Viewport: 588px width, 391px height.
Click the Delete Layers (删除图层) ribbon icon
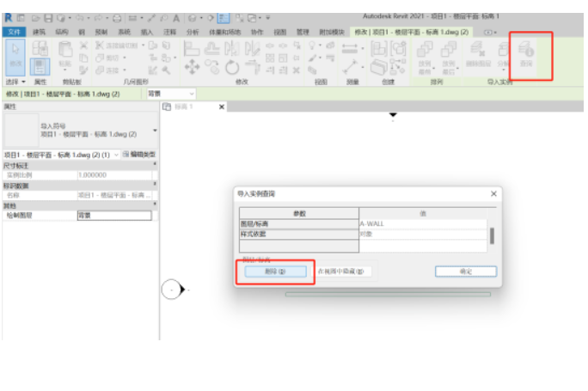click(478, 54)
